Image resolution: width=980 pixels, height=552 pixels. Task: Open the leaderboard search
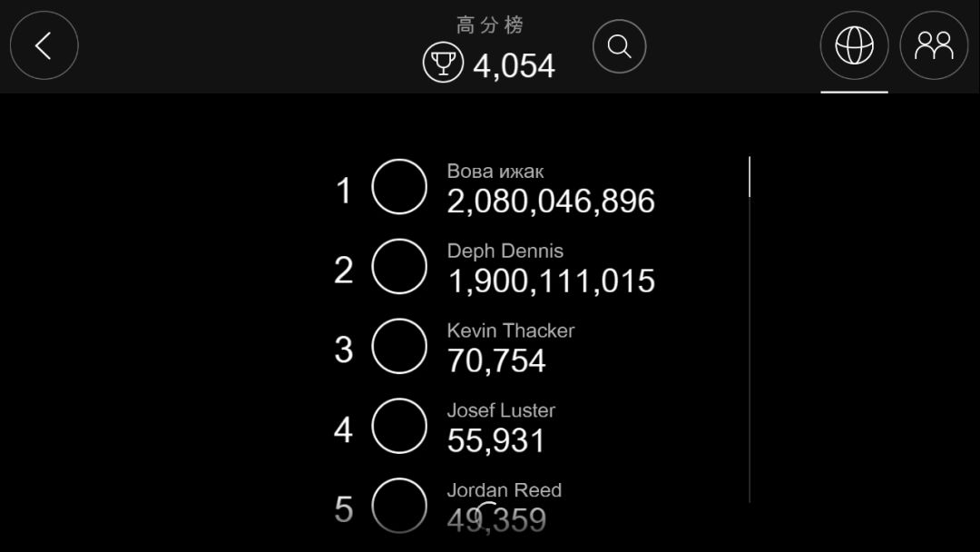tap(619, 46)
